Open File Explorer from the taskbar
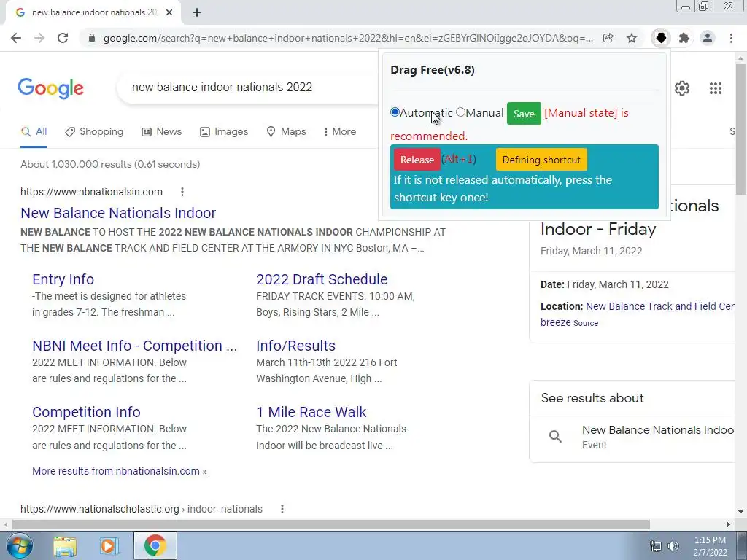This screenshot has width=747, height=560. (65, 546)
